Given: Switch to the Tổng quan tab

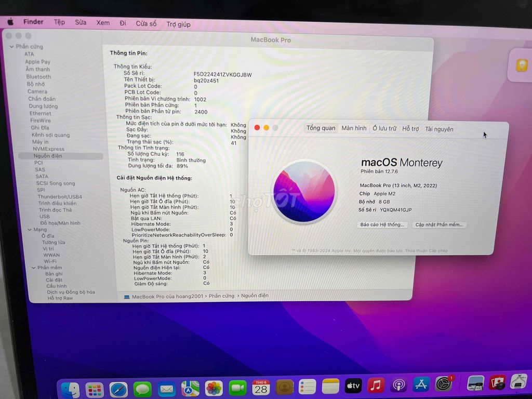Looking at the screenshot, I should (321, 128).
